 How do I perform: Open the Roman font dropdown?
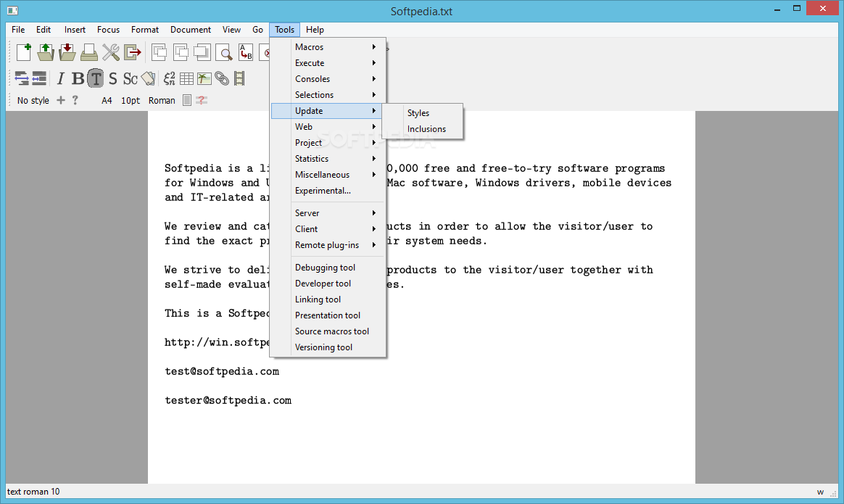click(x=162, y=100)
